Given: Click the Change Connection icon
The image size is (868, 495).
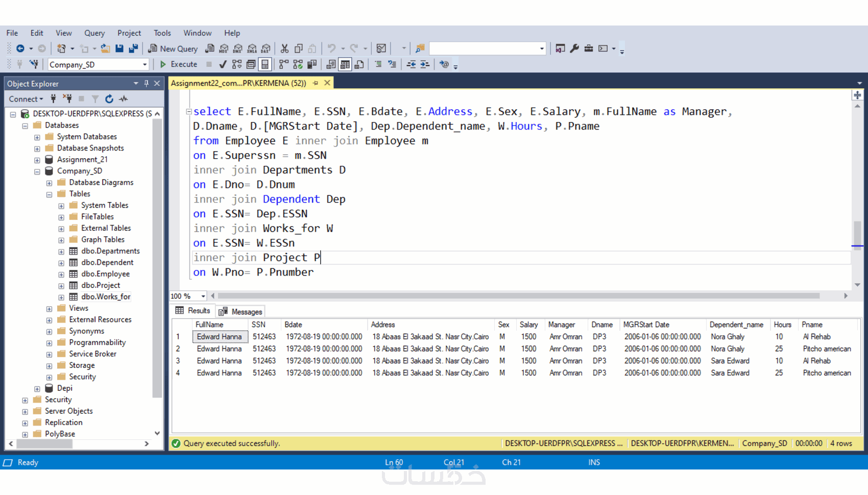Looking at the screenshot, I should (x=34, y=64).
